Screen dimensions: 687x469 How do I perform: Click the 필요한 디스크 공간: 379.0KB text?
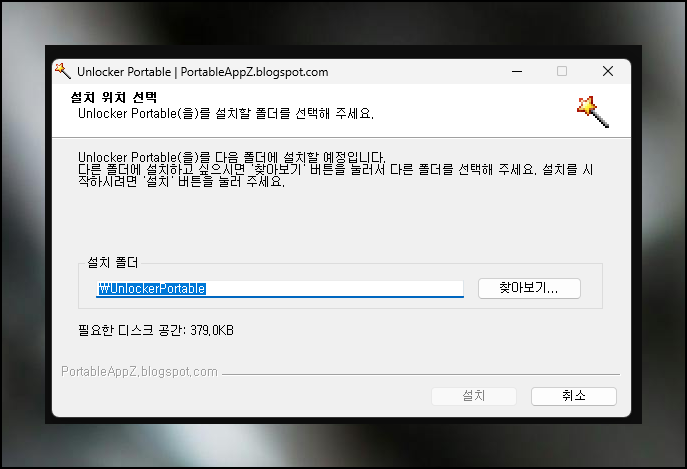156,330
